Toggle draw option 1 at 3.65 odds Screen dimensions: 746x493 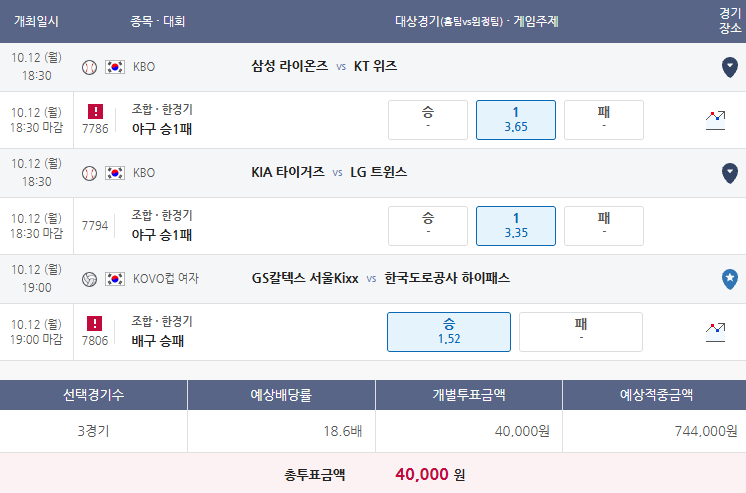tap(516, 120)
